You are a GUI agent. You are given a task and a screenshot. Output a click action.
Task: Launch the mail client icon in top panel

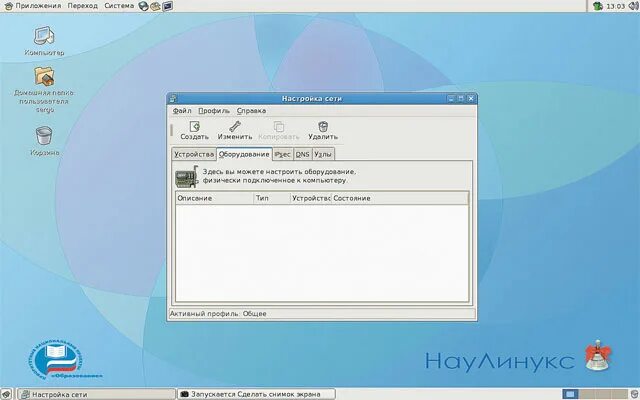pos(155,6)
